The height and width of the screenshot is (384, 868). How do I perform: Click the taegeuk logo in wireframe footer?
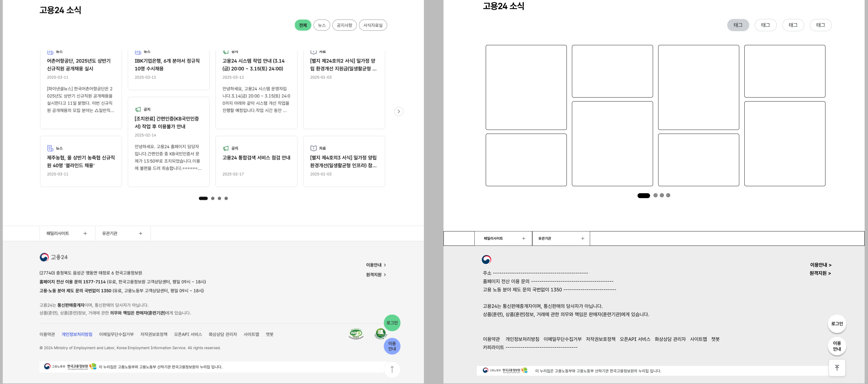tap(486, 260)
